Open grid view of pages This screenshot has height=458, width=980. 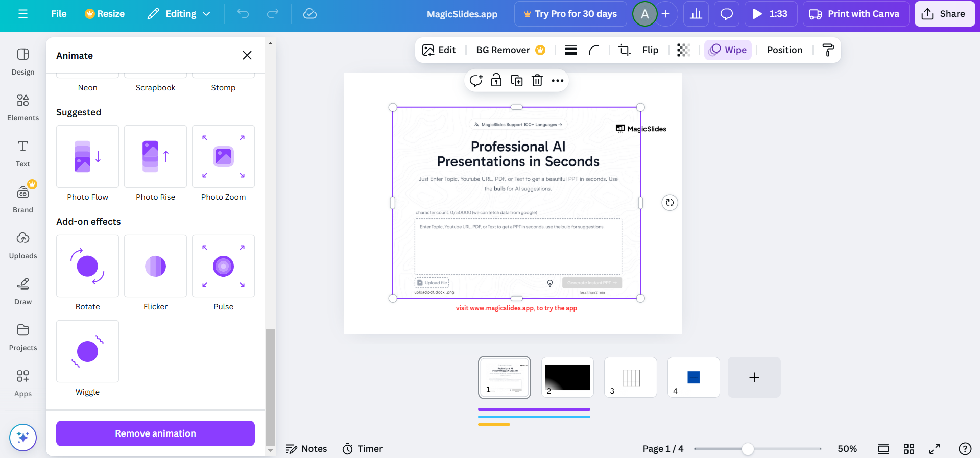909,449
